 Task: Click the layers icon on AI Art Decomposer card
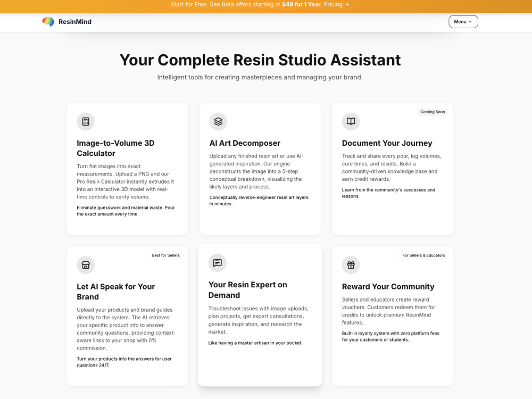218,121
